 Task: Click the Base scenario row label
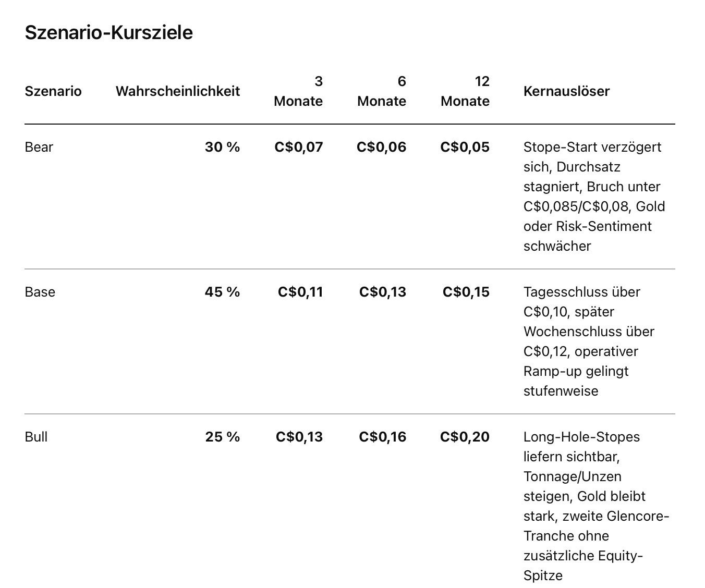pos(40,292)
